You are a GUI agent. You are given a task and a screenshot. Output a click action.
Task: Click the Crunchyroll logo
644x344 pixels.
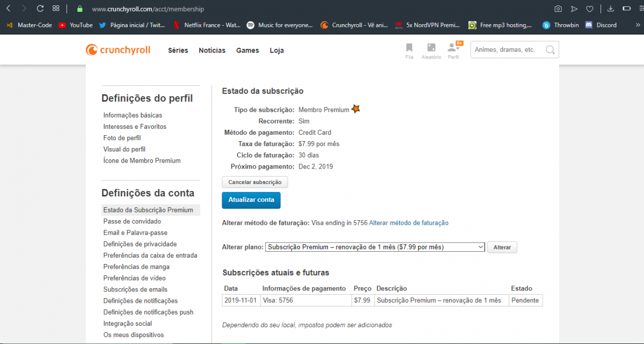pyautogui.click(x=118, y=50)
